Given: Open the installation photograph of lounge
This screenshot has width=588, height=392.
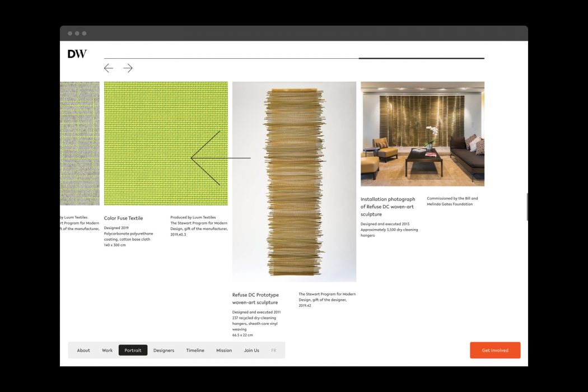Looking at the screenshot, I should (x=422, y=134).
